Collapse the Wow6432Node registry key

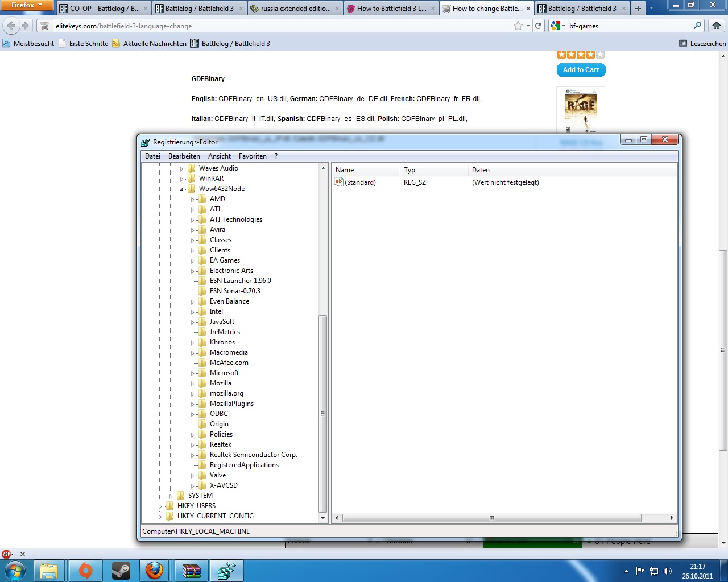coord(182,189)
